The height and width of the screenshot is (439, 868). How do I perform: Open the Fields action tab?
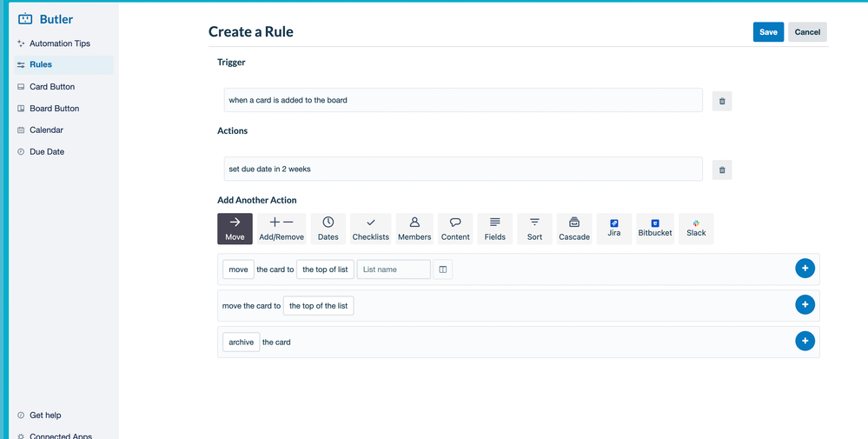495,229
